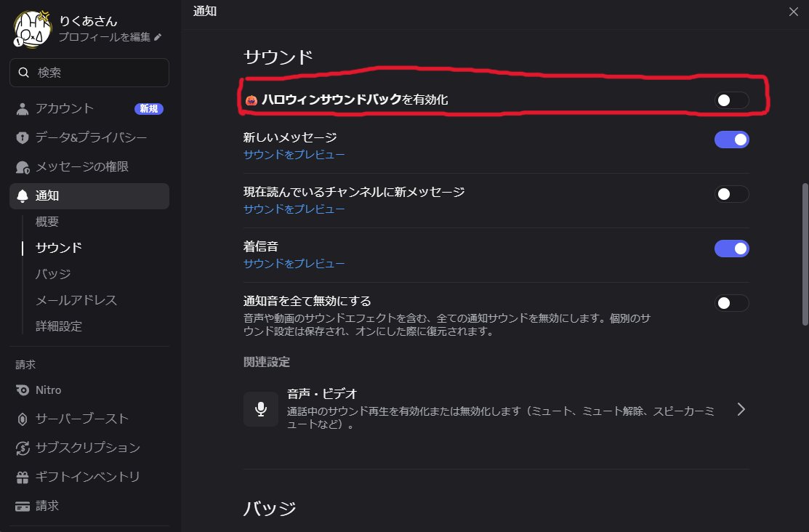Click the 関連設定 label

(x=267, y=362)
